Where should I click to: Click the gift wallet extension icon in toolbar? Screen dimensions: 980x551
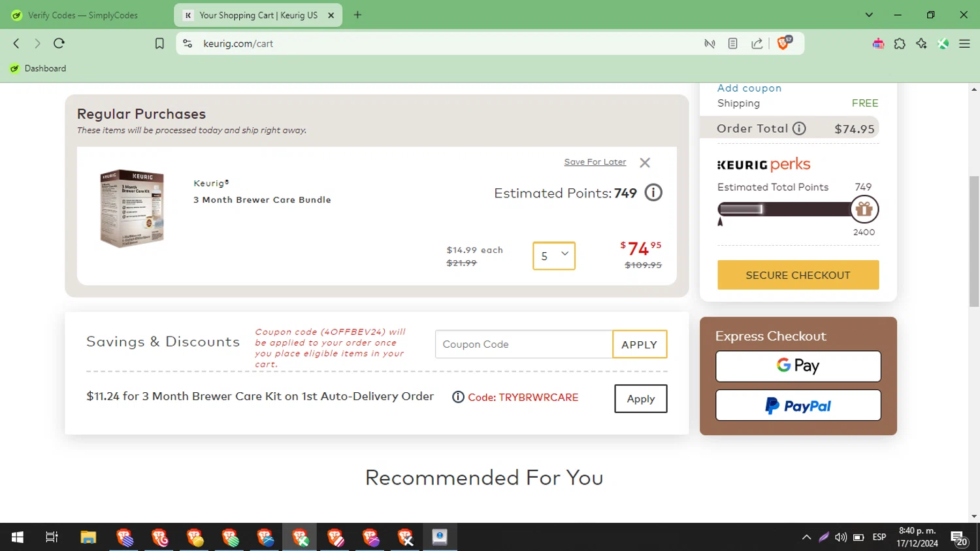(x=878, y=44)
